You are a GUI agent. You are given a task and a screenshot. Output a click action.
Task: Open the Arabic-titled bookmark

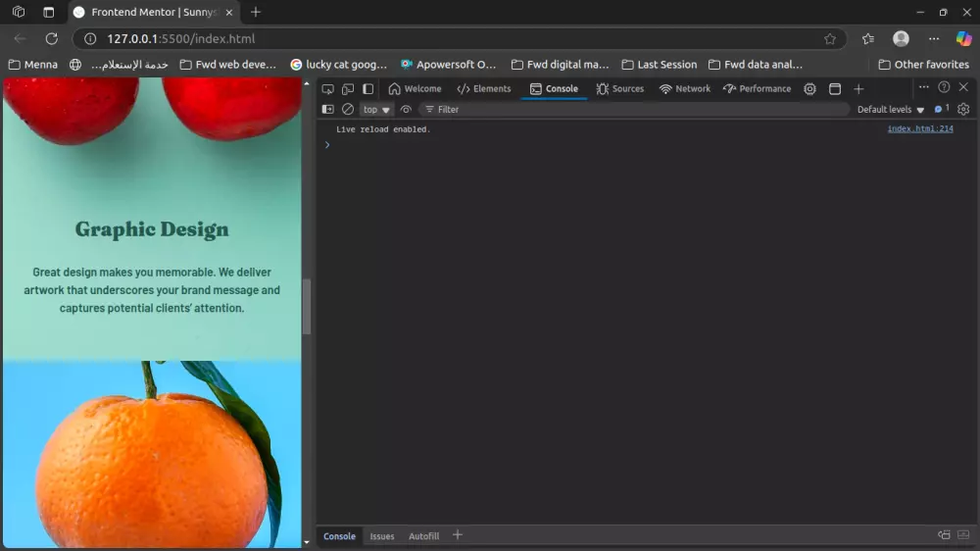(x=119, y=65)
